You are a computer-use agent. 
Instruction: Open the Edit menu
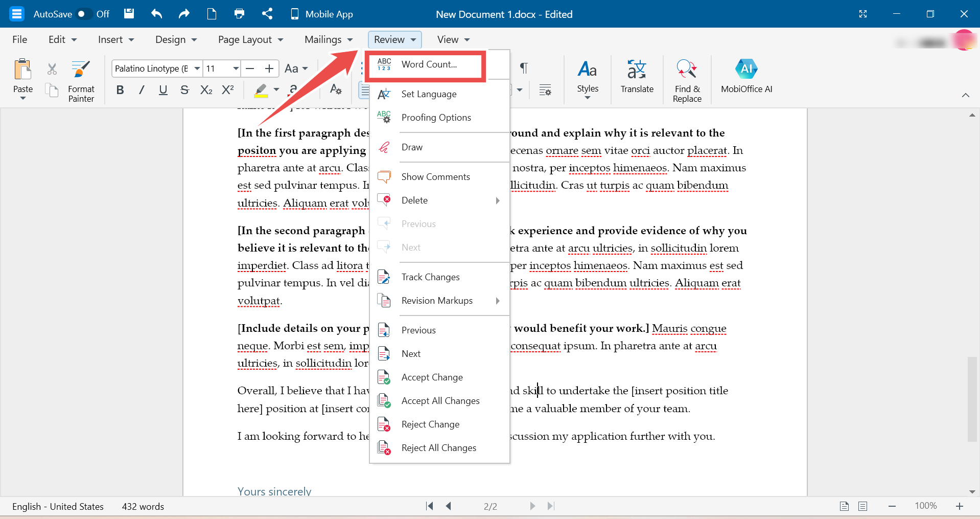point(62,39)
